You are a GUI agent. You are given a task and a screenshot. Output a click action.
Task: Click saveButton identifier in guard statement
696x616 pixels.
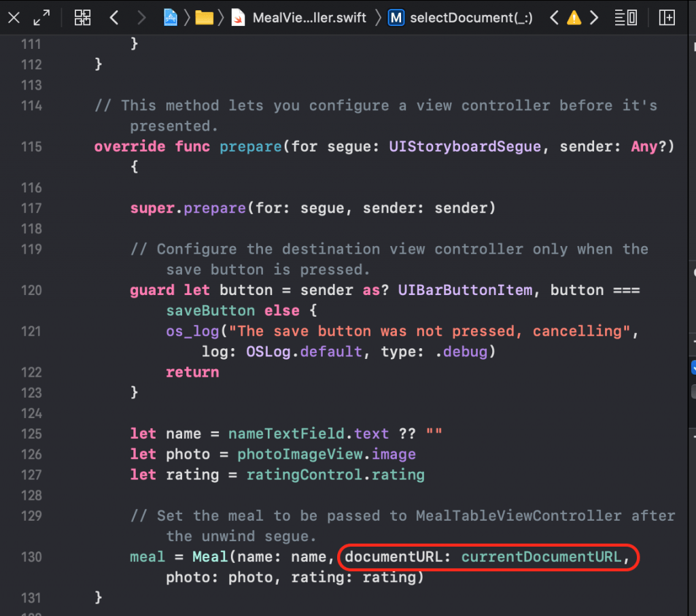[211, 311]
